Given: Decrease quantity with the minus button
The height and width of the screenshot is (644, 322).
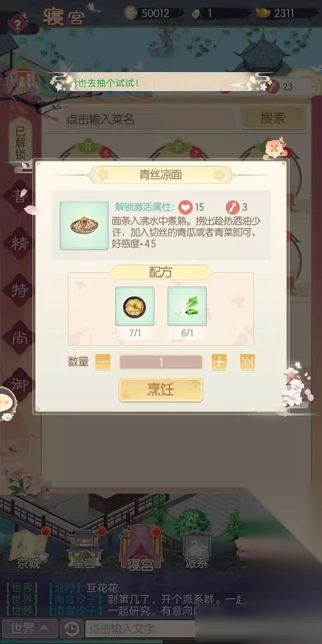Looking at the screenshot, I should (102, 362).
